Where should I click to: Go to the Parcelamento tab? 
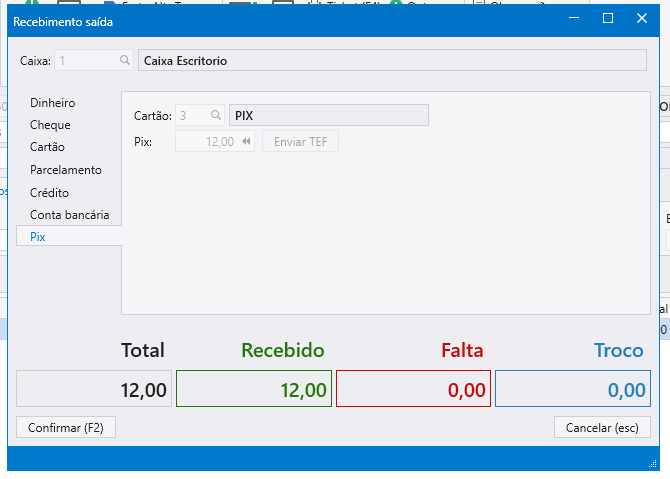[66, 170]
